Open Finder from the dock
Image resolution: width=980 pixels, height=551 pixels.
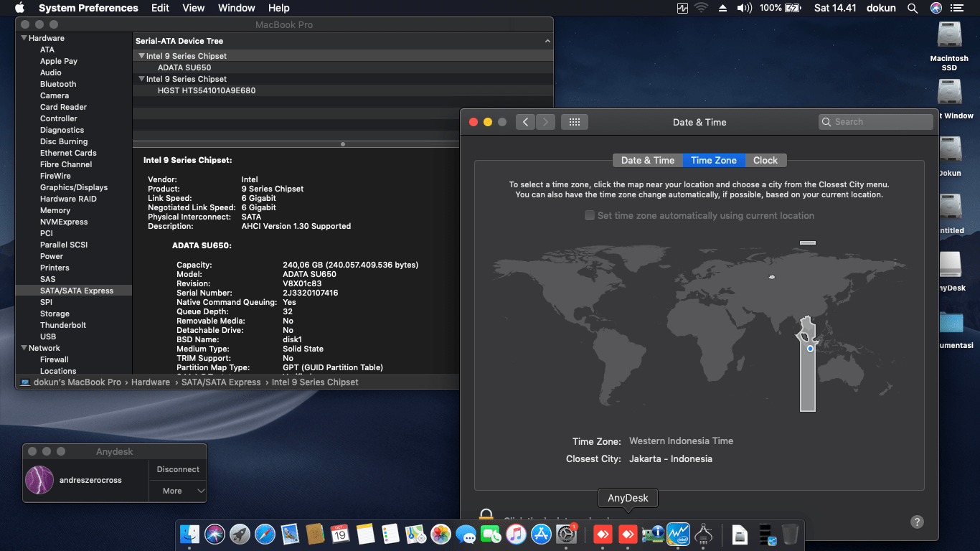point(190,534)
